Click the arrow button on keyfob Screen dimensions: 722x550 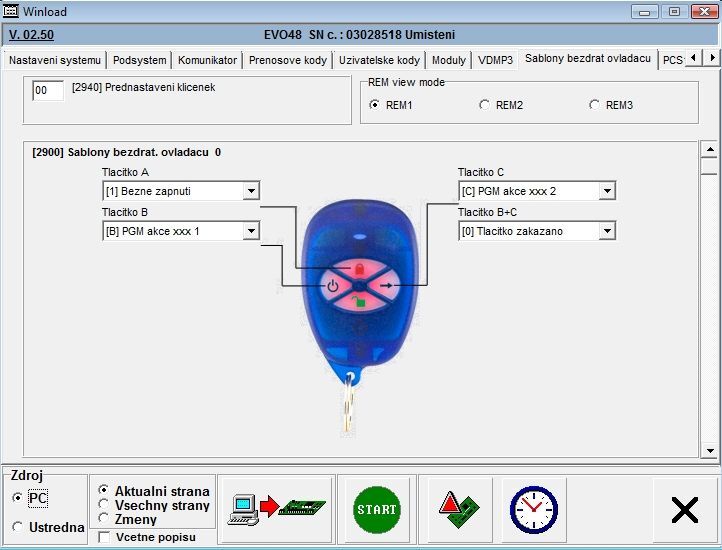coord(385,287)
